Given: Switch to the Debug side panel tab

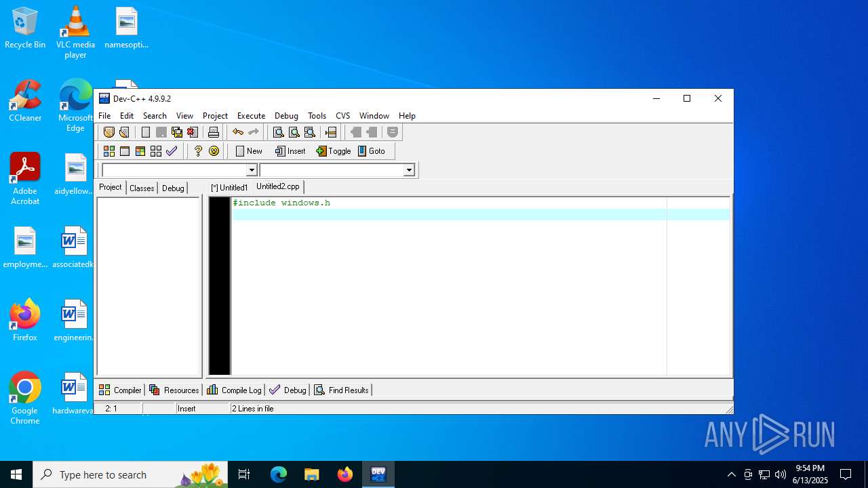Looking at the screenshot, I should pyautogui.click(x=173, y=188).
